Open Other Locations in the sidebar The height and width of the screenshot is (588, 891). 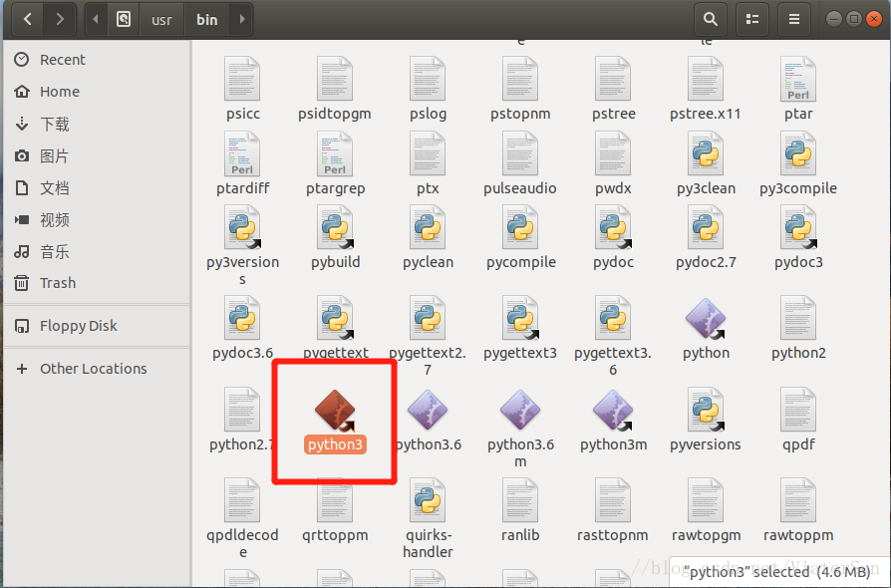pyautogui.click(x=97, y=369)
